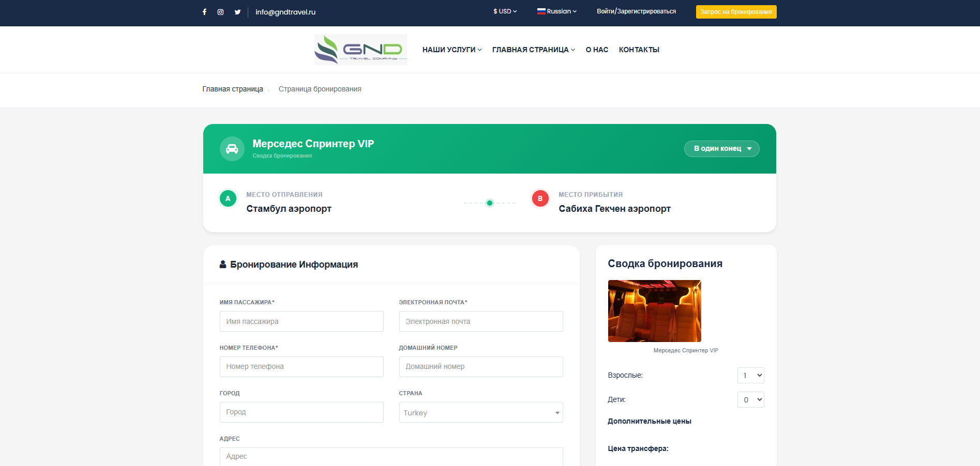Open the КОНТАКТЫ menu item

point(639,50)
